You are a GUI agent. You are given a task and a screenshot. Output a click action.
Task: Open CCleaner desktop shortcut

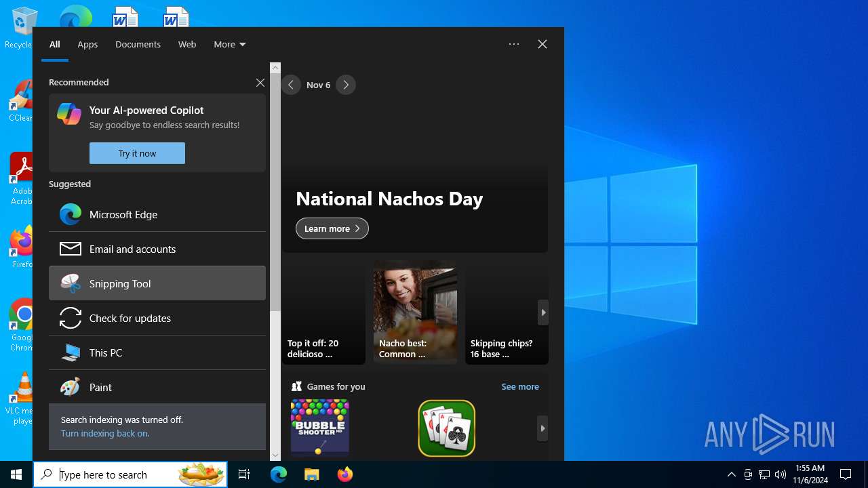click(22, 102)
